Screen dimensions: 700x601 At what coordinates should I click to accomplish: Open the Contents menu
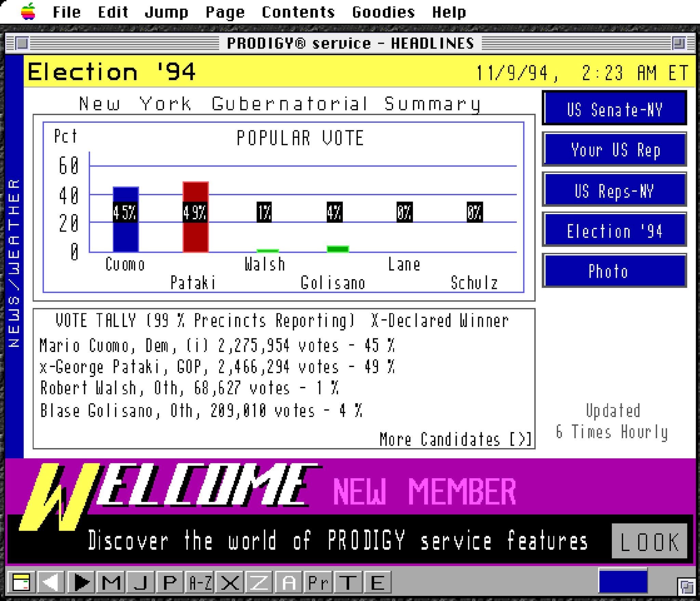(298, 12)
